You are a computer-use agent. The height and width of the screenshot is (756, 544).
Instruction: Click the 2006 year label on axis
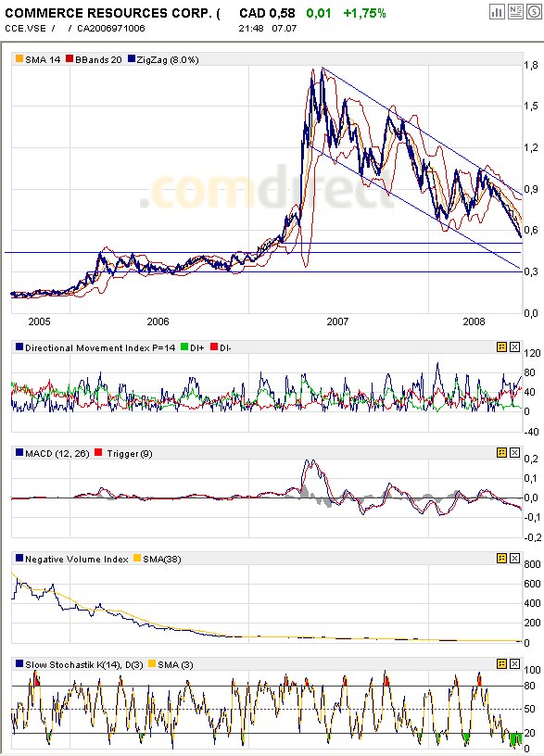(158, 321)
